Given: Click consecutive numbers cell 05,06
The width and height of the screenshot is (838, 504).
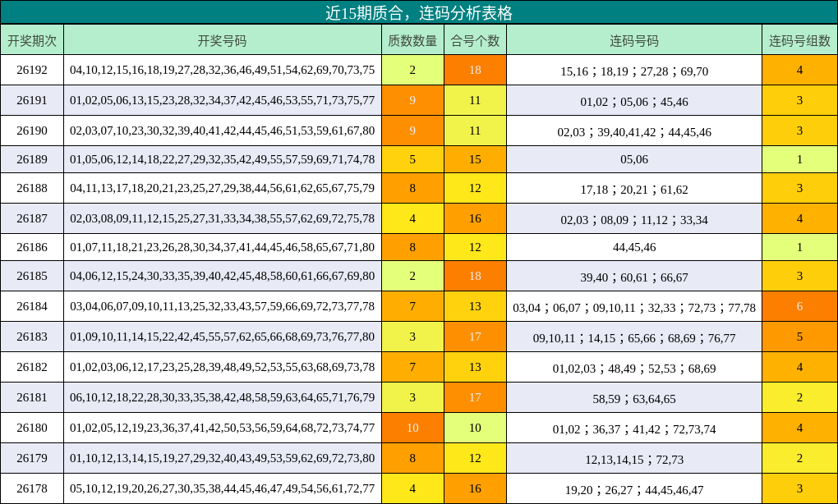Looking at the screenshot, I should click(634, 159).
